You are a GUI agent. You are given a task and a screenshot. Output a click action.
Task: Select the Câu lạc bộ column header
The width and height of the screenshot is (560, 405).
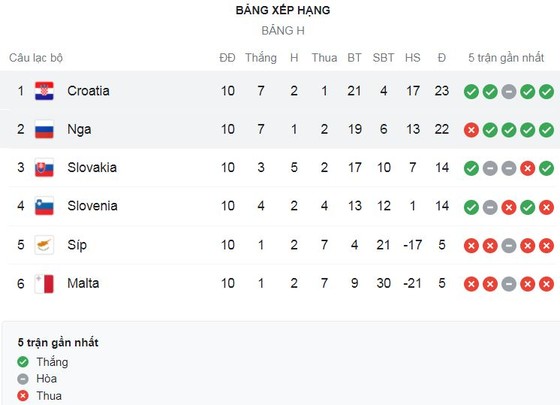click(36, 58)
